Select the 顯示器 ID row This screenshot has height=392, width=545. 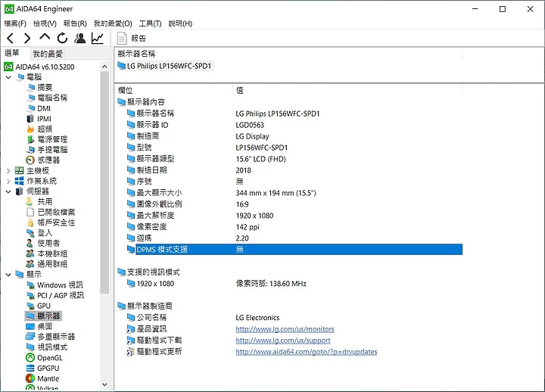point(294,125)
